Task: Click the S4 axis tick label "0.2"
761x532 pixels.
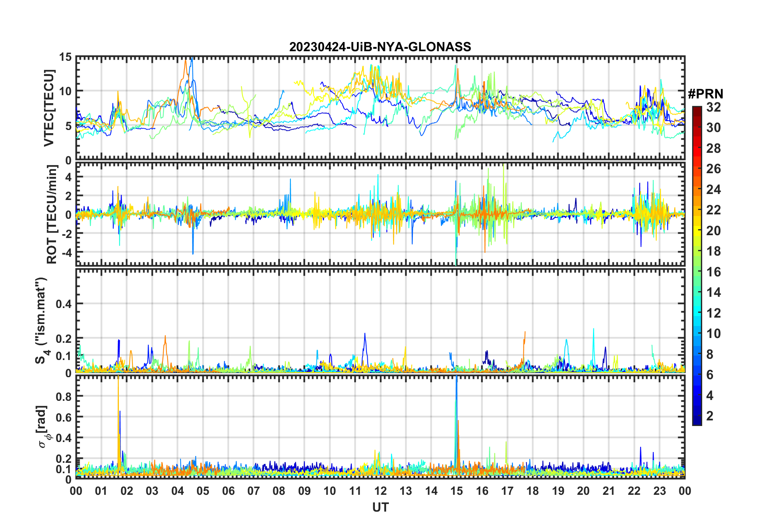Action: [x=64, y=339]
